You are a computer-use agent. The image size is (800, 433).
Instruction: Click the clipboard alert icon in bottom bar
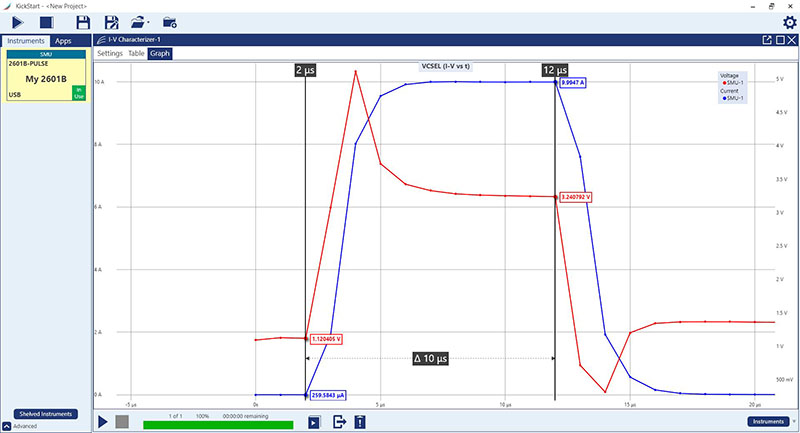(359, 422)
